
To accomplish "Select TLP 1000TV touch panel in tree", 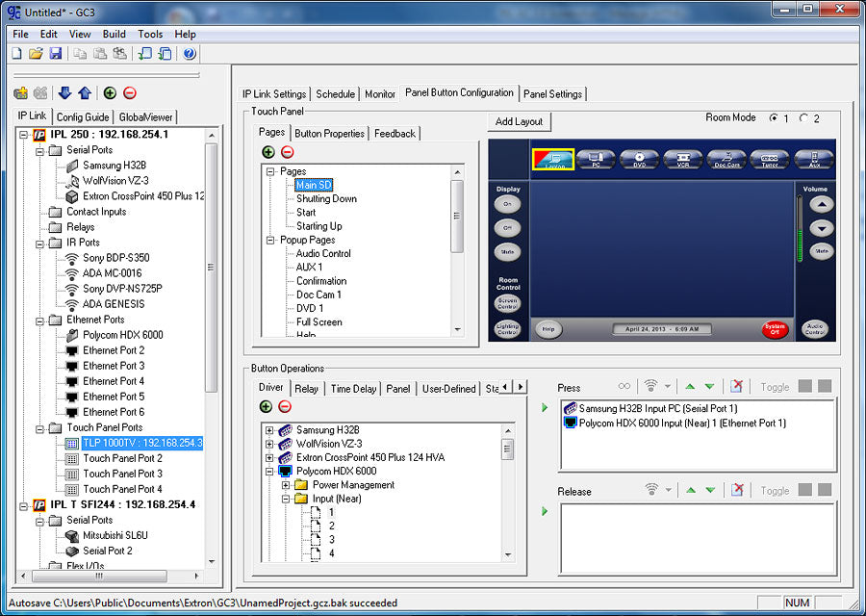I will pos(142,443).
